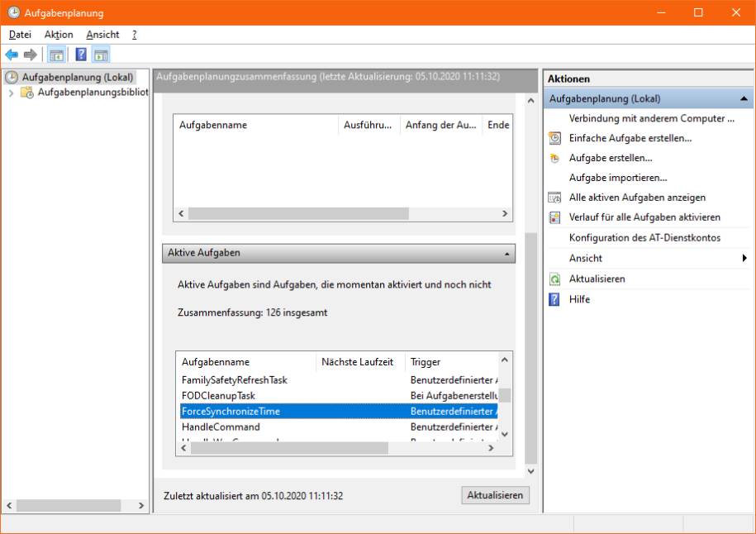Click Verbindung mit anderem Computer link
The height and width of the screenshot is (534, 756).
[x=651, y=118]
